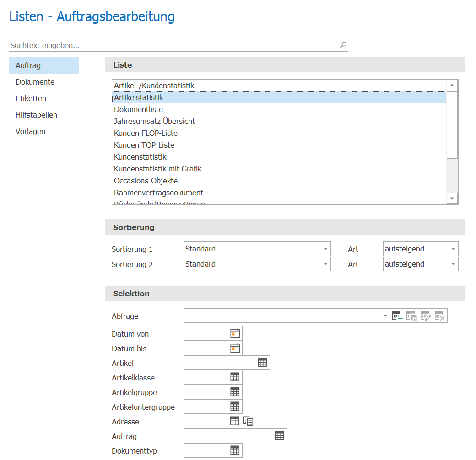This screenshot has width=476, height=460.
Task: Open the Art dropdown for Sortierung 2
Action: [x=453, y=264]
